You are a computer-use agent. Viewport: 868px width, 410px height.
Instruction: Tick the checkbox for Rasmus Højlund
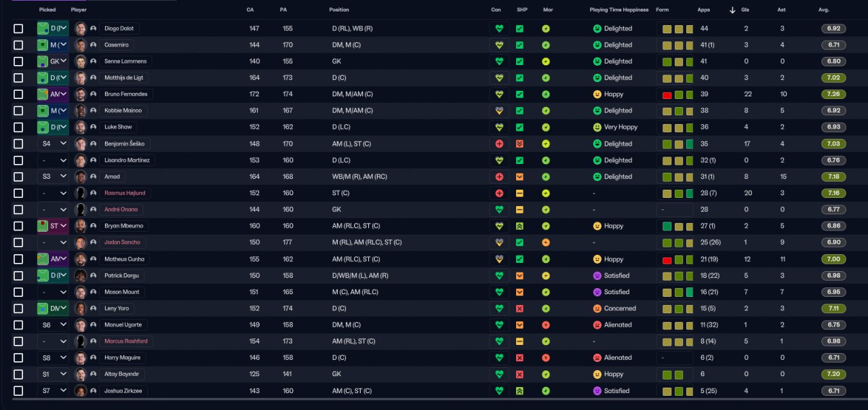click(x=18, y=193)
